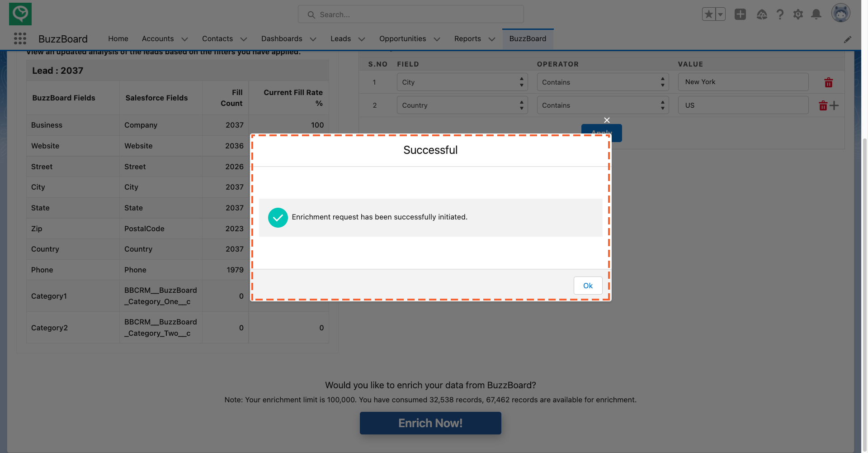
Task: Add a new filter row with plus icon
Action: pos(834,105)
